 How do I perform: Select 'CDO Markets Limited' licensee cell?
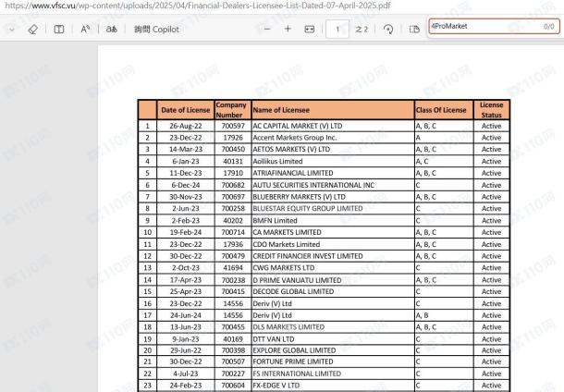point(333,244)
